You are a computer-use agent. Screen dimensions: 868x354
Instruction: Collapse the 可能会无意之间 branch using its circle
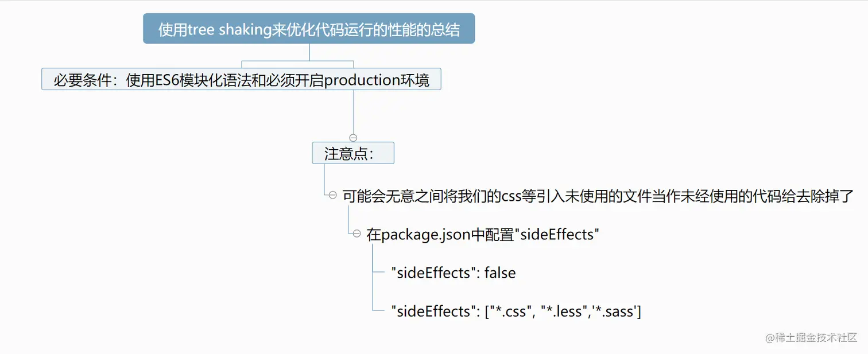[332, 196]
